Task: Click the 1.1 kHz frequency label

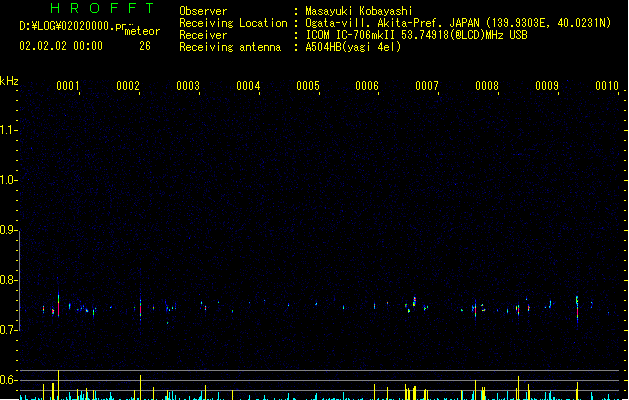Action: pyautogui.click(x=7, y=130)
